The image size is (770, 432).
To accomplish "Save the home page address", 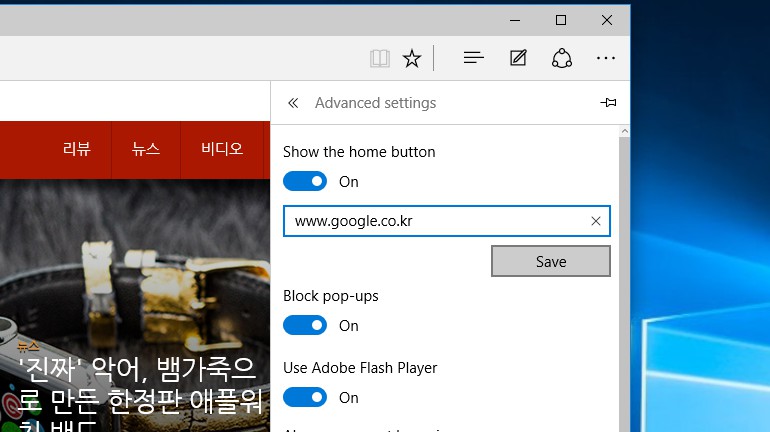I will coord(550,261).
